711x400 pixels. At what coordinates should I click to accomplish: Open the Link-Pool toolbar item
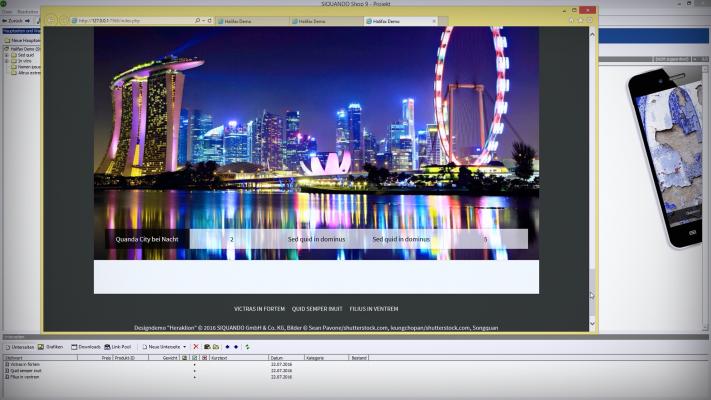click(118, 347)
